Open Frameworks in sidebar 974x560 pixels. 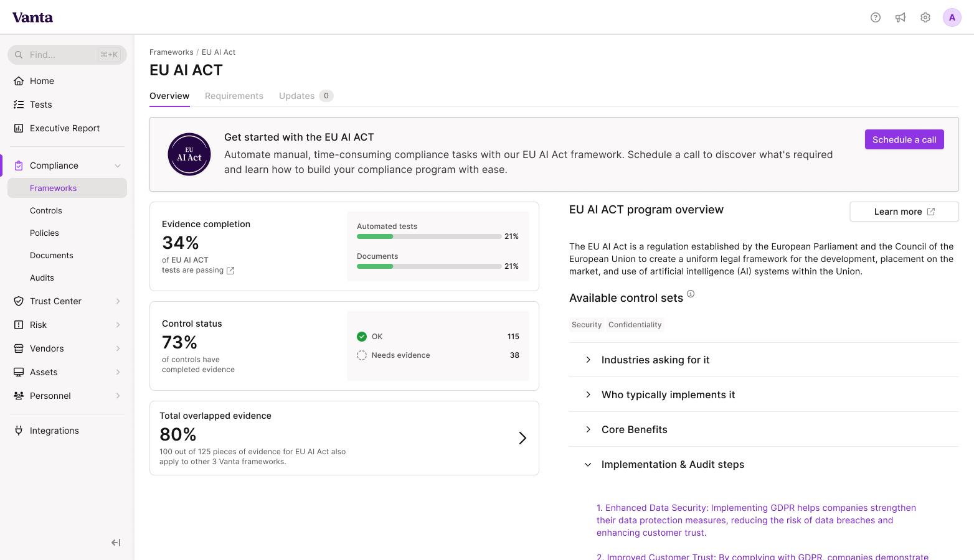[67, 188]
